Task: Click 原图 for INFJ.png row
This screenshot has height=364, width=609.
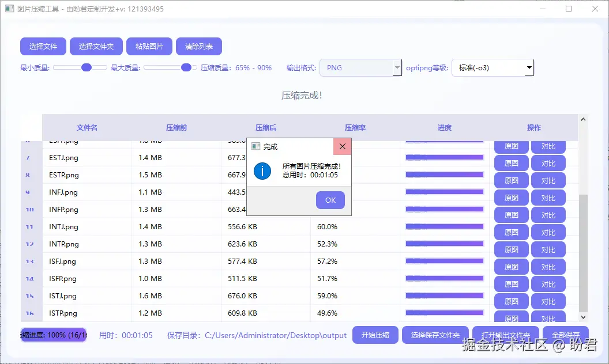Action: (x=511, y=198)
